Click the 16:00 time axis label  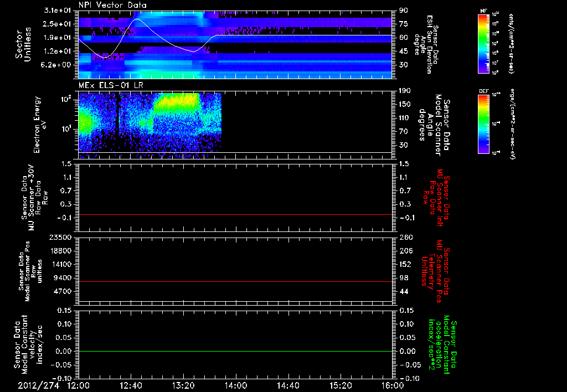(393, 385)
